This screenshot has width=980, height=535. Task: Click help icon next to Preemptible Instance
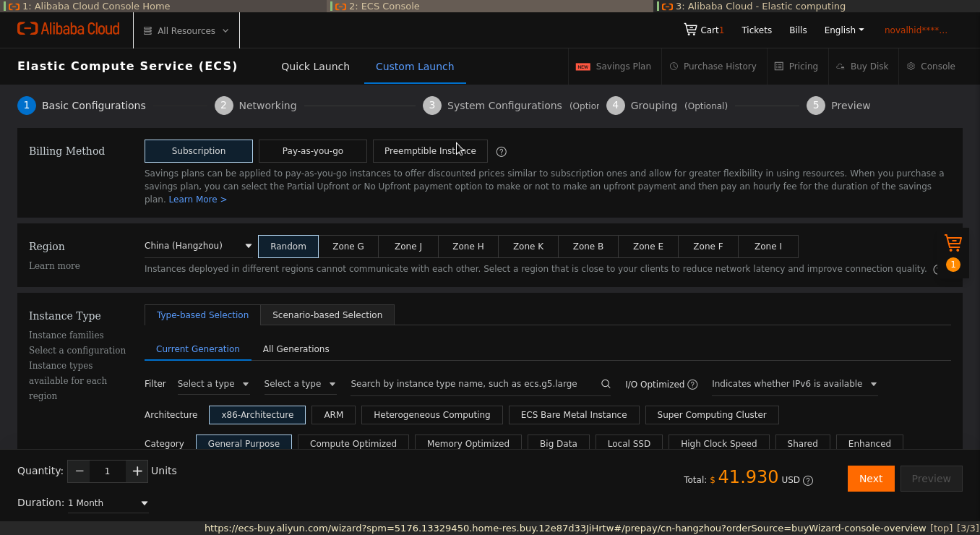tap(502, 152)
